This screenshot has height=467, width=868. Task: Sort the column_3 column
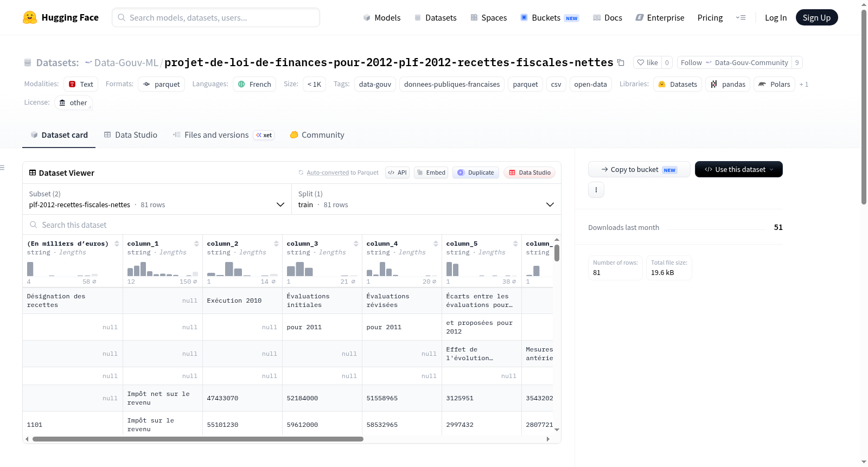tap(356, 244)
